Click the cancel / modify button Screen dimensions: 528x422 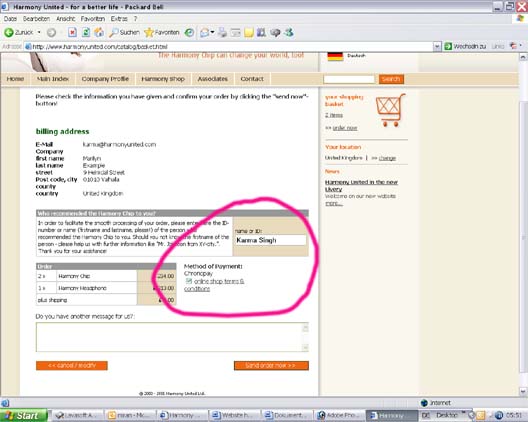(x=72, y=365)
